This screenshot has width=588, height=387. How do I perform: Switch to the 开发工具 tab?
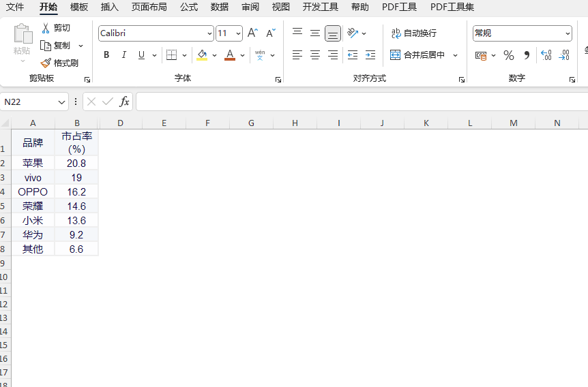[320, 7]
